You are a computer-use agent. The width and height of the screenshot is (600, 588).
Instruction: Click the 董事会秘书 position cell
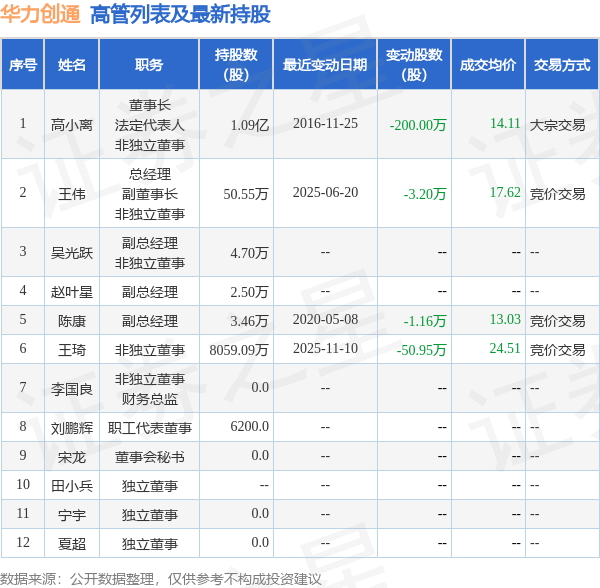click(x=150, y=457)
